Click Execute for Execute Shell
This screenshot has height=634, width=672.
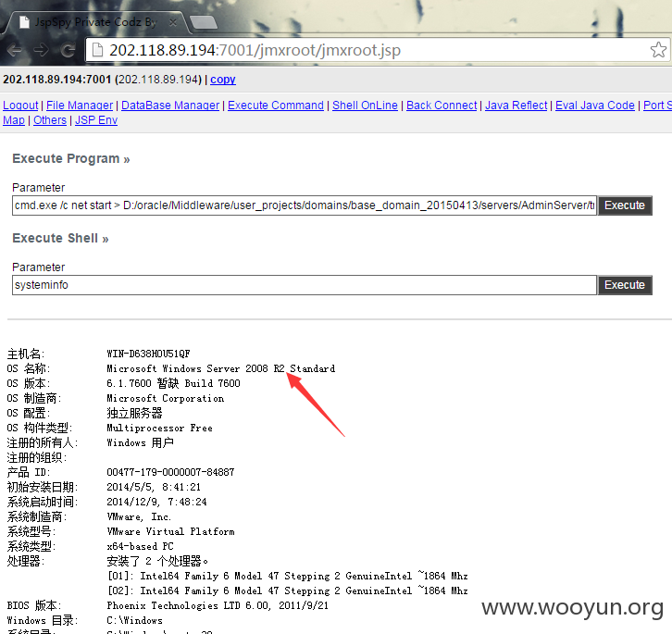tap(625, 285)
